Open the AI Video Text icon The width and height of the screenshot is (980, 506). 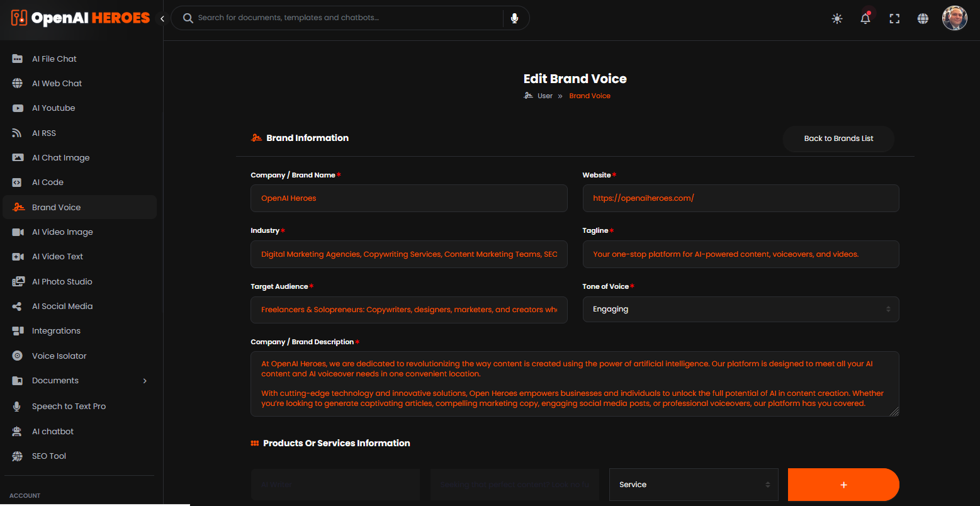[18, 257]
